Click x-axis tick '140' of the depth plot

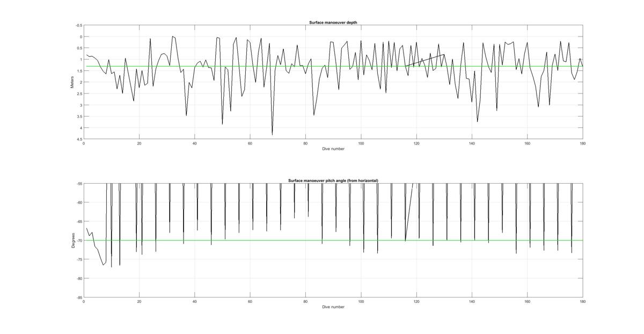(472, 143)
